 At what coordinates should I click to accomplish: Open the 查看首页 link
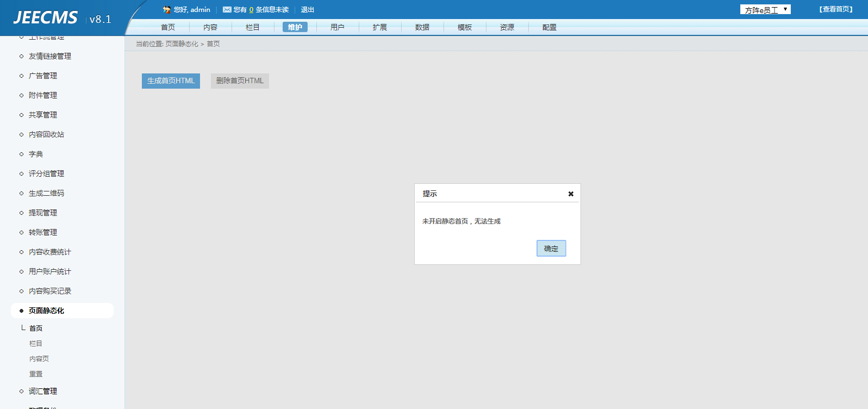836,9
